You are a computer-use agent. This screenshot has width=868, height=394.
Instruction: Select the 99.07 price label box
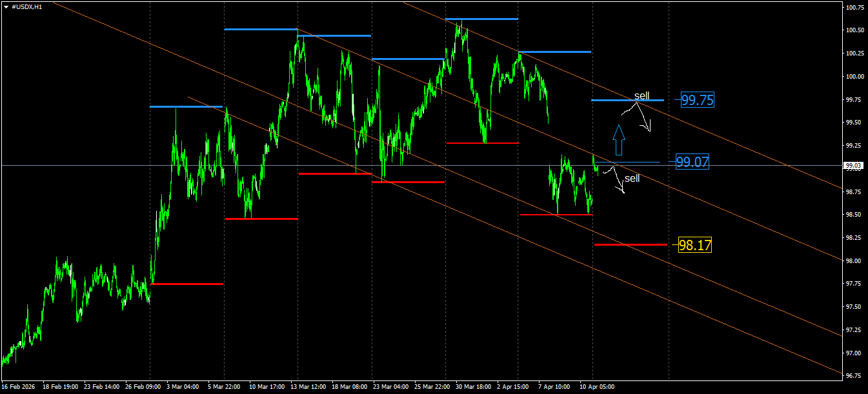click(x=692, y=163)
